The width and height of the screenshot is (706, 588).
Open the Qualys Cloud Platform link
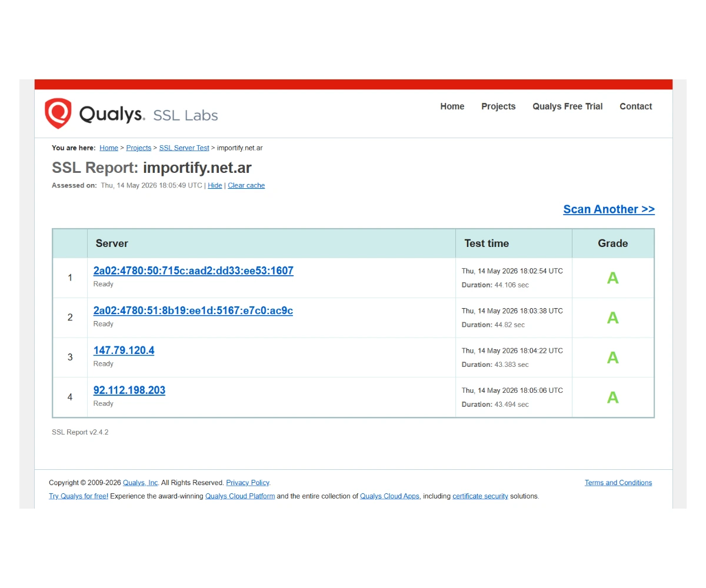(240, 496)
